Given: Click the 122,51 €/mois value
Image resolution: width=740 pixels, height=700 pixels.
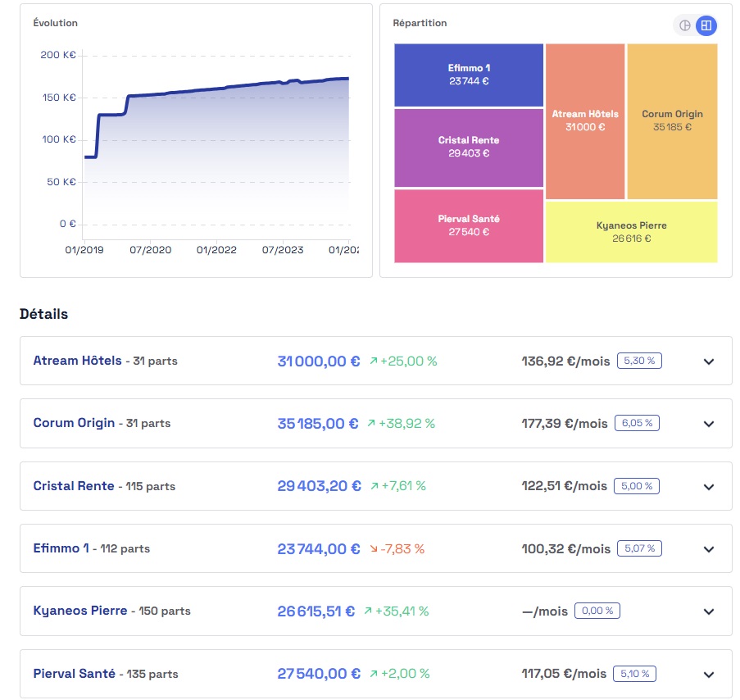Looking at the screenshot, I should 564,487.
